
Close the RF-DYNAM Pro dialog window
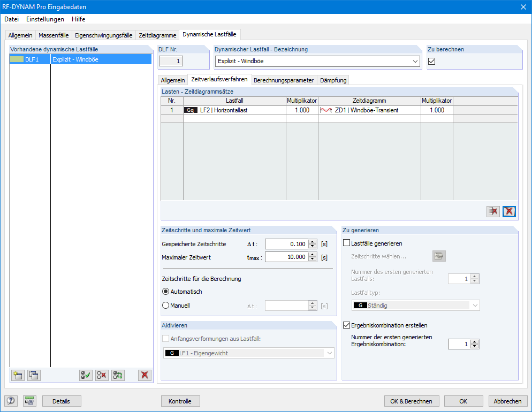(x=523, y=7)
